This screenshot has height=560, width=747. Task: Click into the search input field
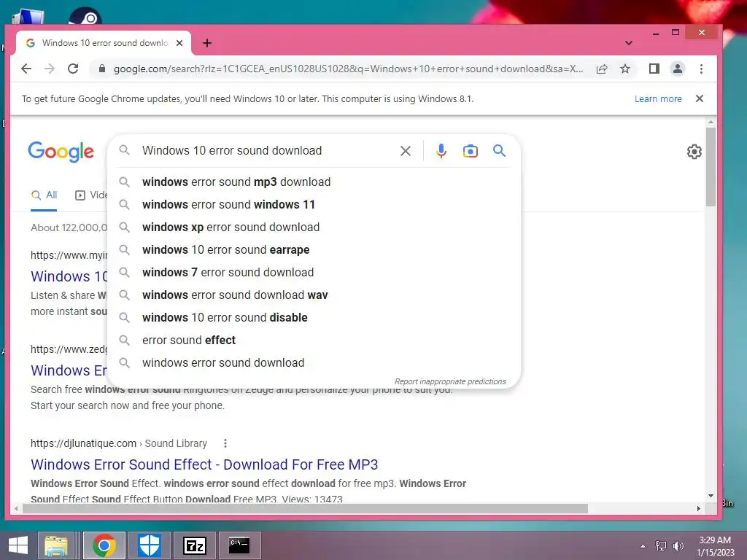click(267, 150)
